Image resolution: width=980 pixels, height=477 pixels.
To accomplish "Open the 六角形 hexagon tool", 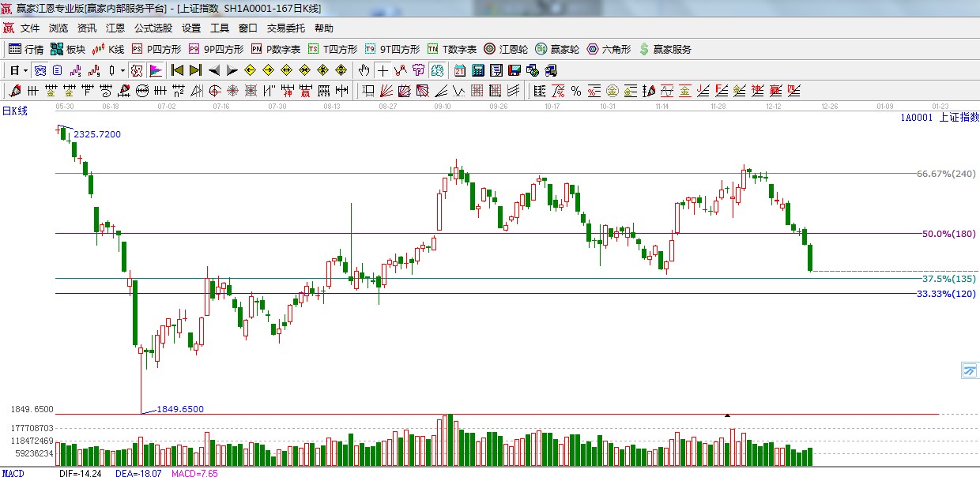I will [609, 49].
